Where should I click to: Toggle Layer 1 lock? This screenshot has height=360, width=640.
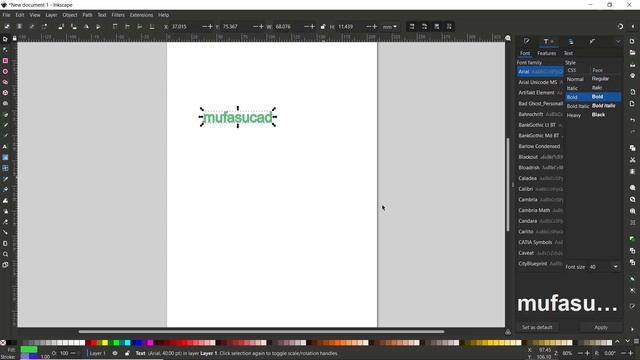pyautogui.click(x=127, y=353)
